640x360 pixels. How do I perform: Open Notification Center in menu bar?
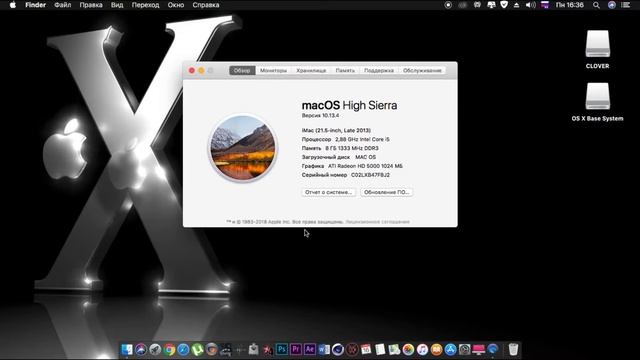pos(625,5)
